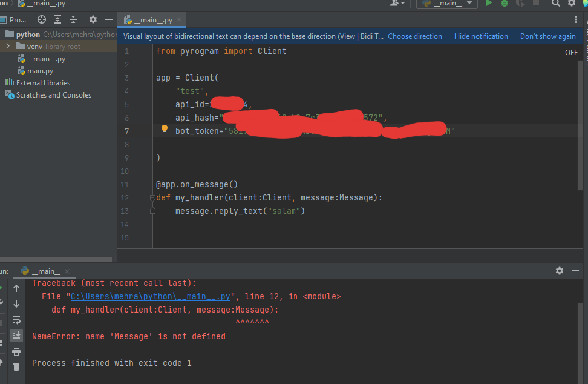Click the 'def my_handler' line in the editor
The height and width of the screenshot is (384, 588).
coord(269,198)
